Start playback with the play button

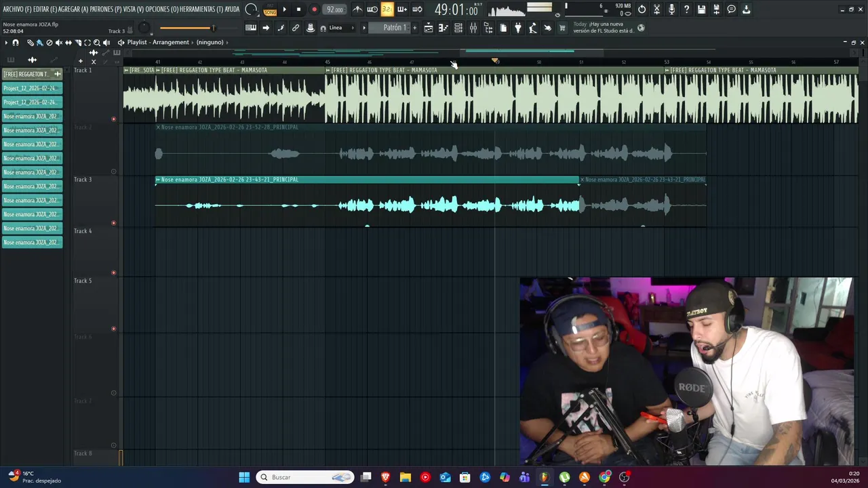pos(284,9)
